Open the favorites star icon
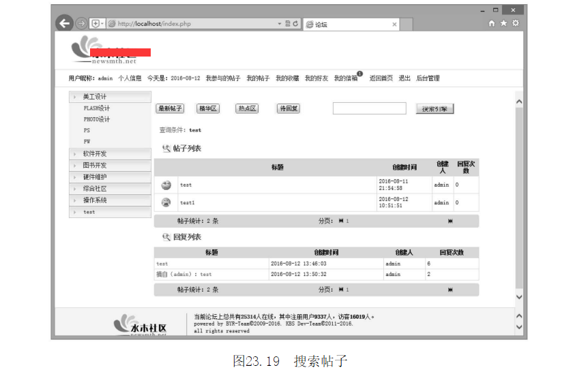The image size is (588, 372). coord(503,23)
